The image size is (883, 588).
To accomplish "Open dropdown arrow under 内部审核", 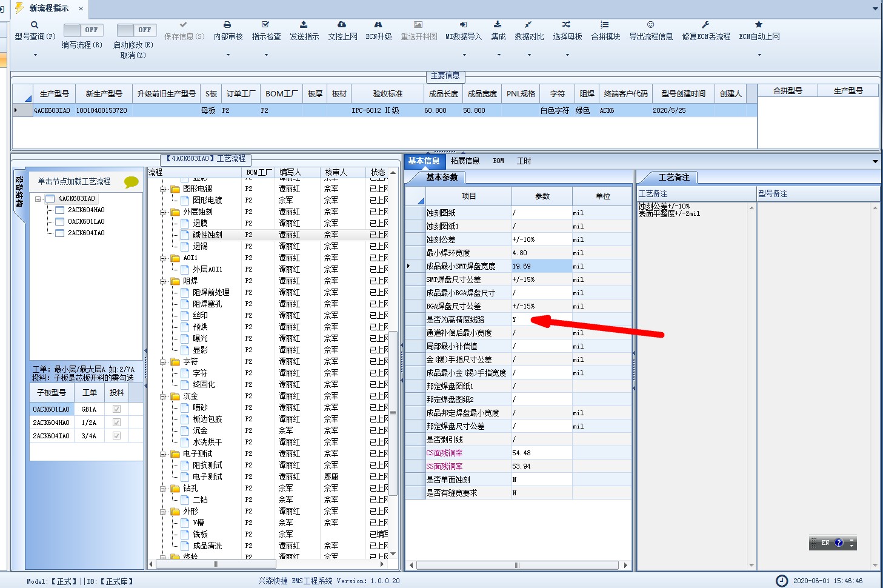I will coord(228,55).
